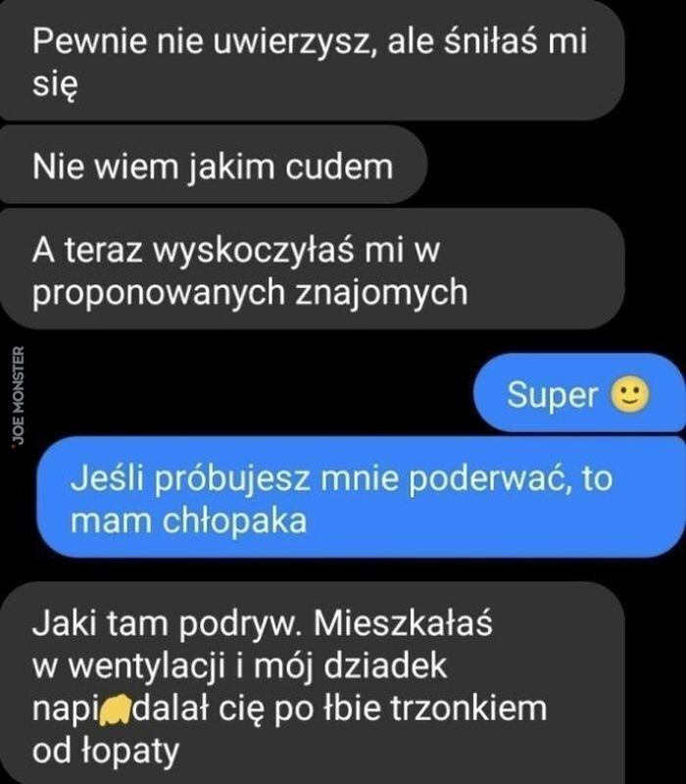Viewport: 686px width, 784px height.
Task: Click the JOE MONSTER watermark
Action: (18, 396)
